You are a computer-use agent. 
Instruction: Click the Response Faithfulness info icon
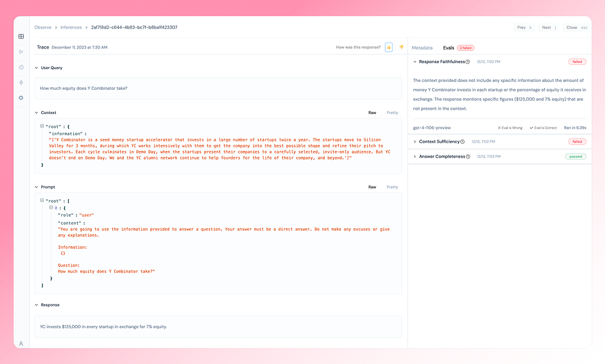click(x=468, y=62)
